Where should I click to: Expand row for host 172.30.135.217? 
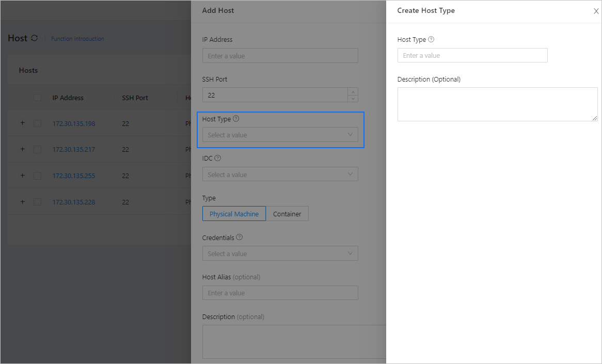22,149
